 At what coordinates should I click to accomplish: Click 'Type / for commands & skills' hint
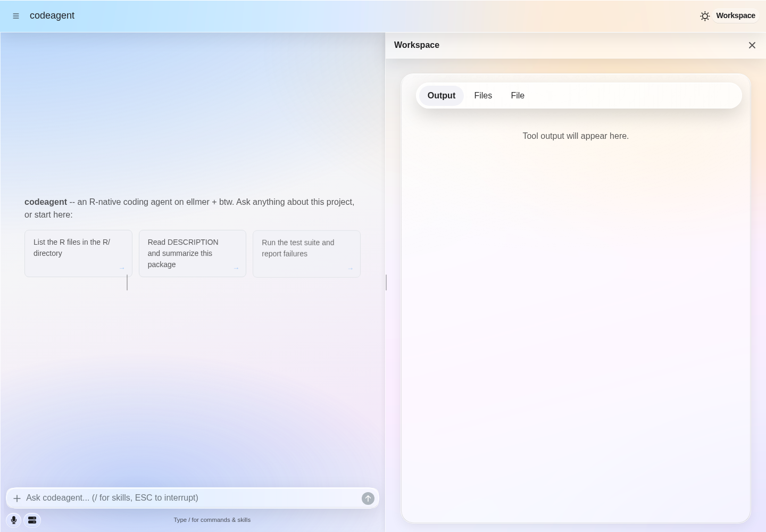(212, 520)
